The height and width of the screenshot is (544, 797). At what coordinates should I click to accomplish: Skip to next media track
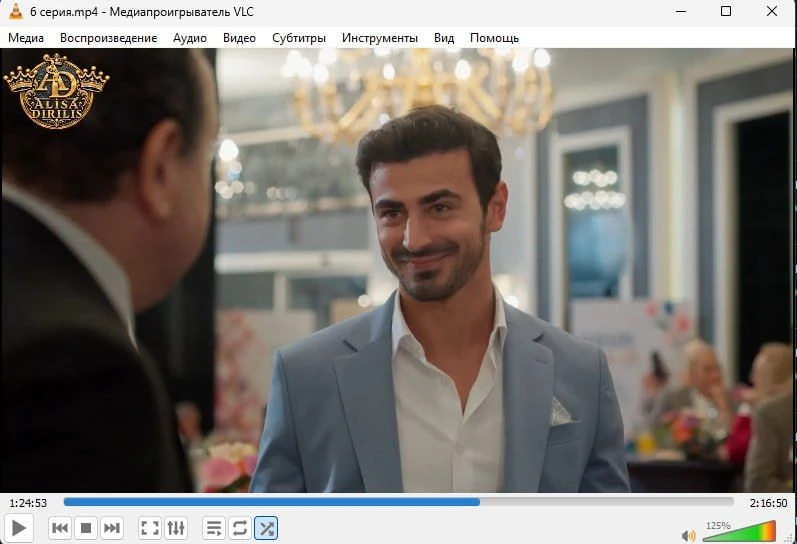tap(112, 528)
